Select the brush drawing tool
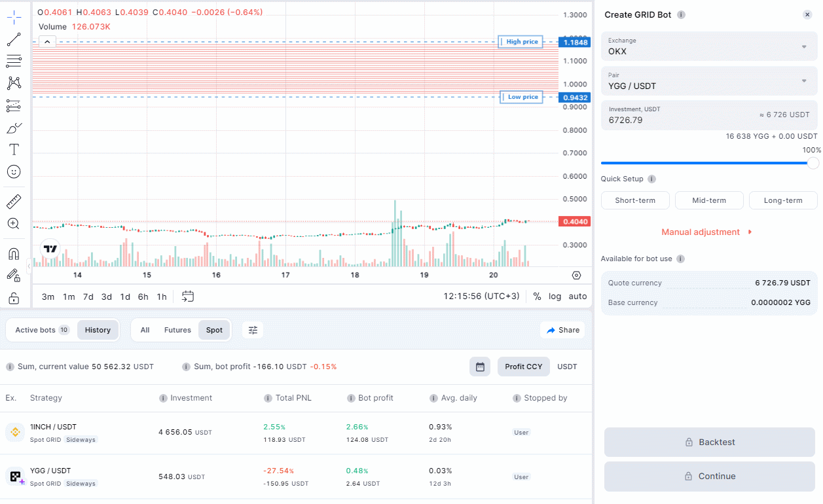823x504 pixels. pyautogui.click(x=14, y=128)
